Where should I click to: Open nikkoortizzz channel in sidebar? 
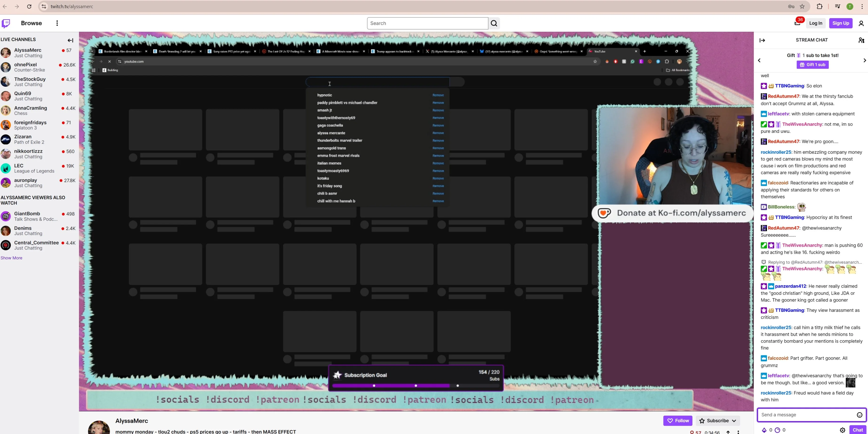click(39, 154)
